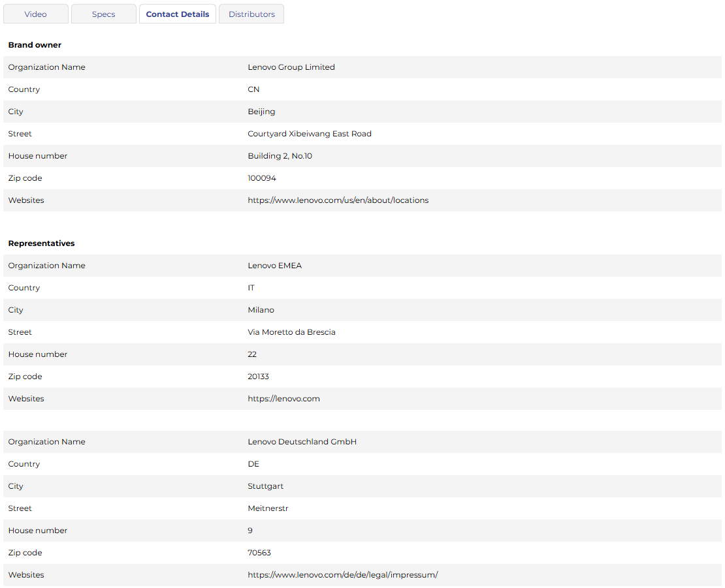Select the Building 2, No.10 value
Viewport: 725px width, 588px height.
click(280, 156)
